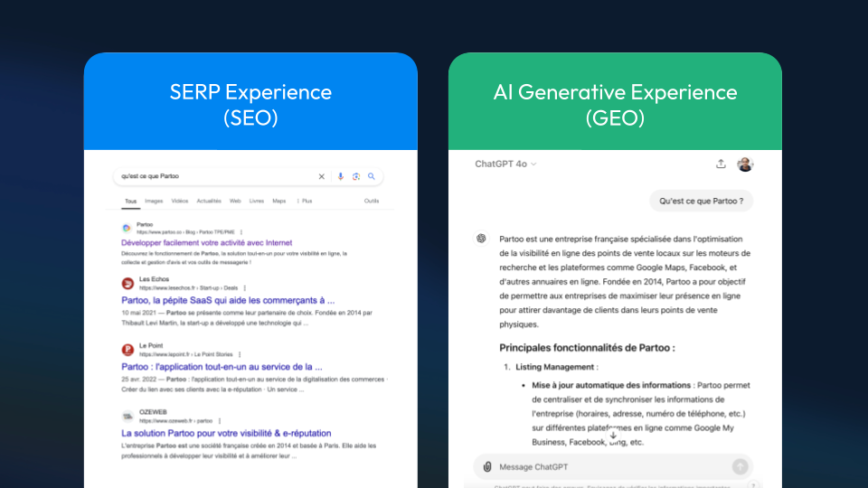This screenshot has height=488, width=868.
Task: Open 'Partoo, la pépite SaaS' Les Echos link
Action: (x=228, y=300)
